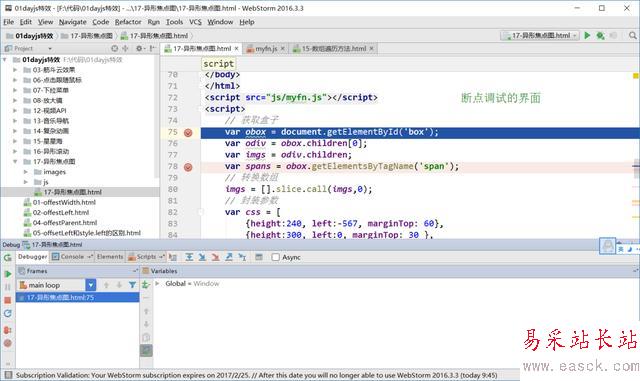Restore Frames panel layout icon
This screenshot has height=381, width=640.
[x=135, y=271]
